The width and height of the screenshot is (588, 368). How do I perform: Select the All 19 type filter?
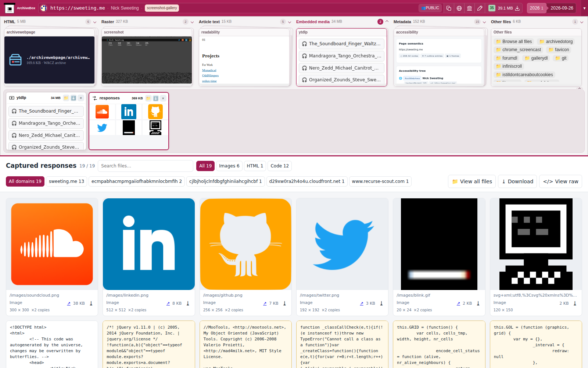[x=205, y=166]
